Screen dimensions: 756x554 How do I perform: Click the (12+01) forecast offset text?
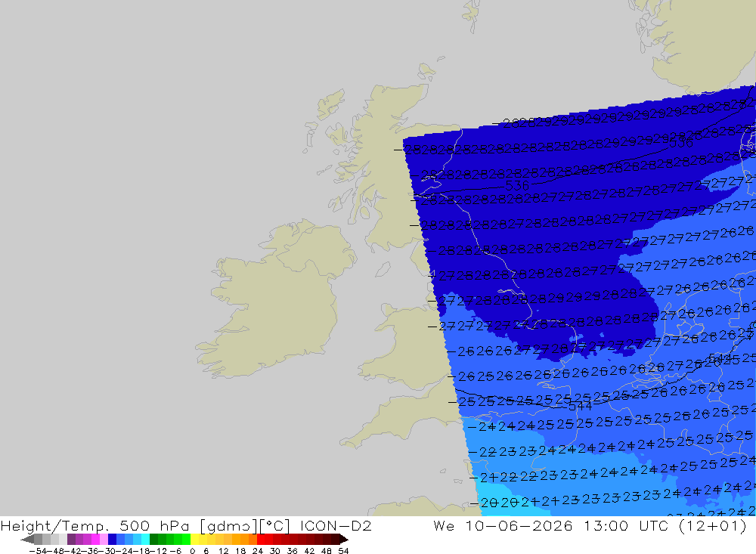(x=713, y=525)
